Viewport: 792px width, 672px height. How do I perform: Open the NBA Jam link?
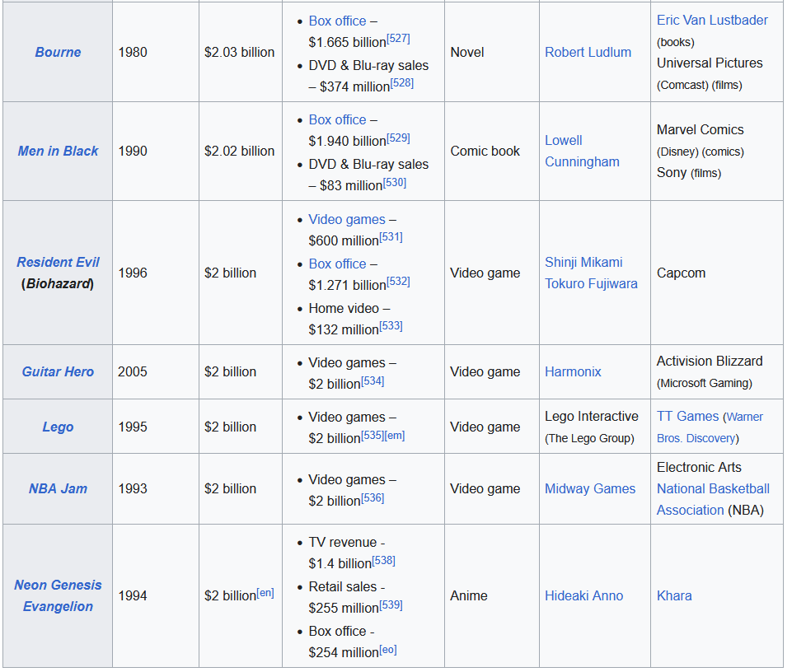pyautogui.click(x=58, y=488)
